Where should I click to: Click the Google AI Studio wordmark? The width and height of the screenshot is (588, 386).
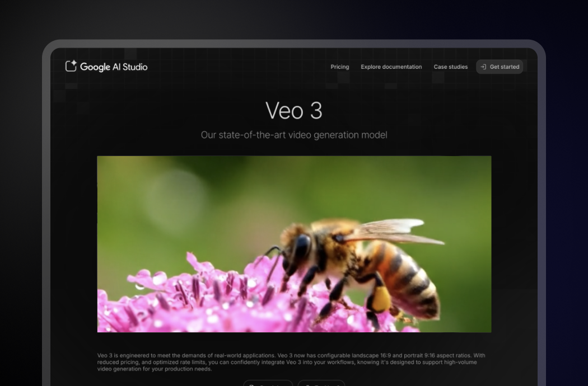click(114, 67)
